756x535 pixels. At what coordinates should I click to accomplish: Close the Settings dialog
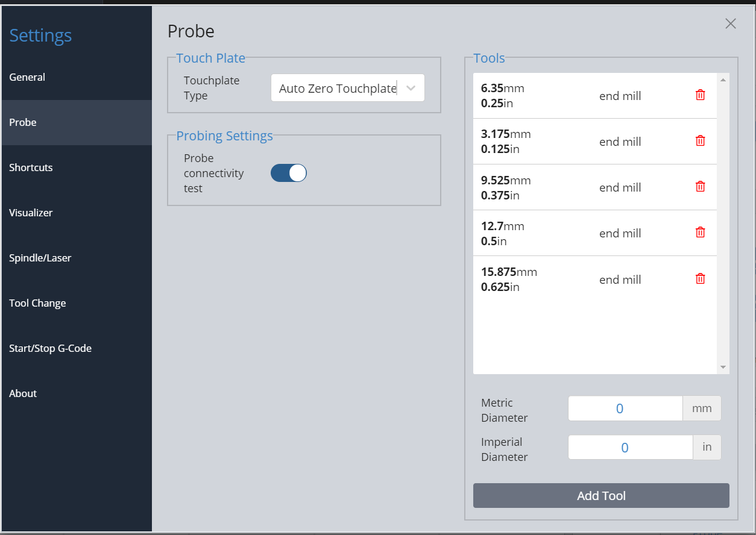click(731, 23)
